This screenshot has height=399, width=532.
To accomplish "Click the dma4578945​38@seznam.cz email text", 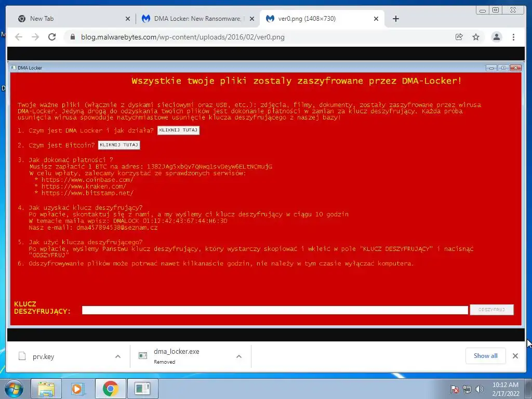I will [117, 228].
